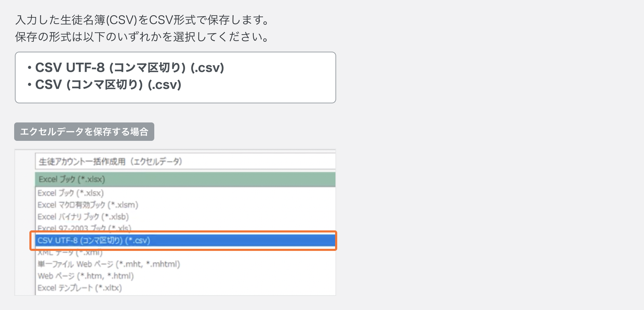Select Excel バイナリ ブック (*.xlsb) option

[x=83, y=217]
